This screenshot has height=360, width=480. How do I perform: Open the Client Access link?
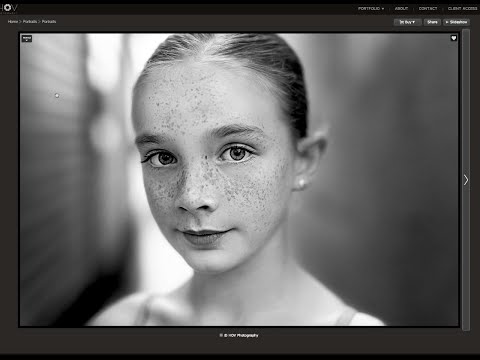point(462,8)
